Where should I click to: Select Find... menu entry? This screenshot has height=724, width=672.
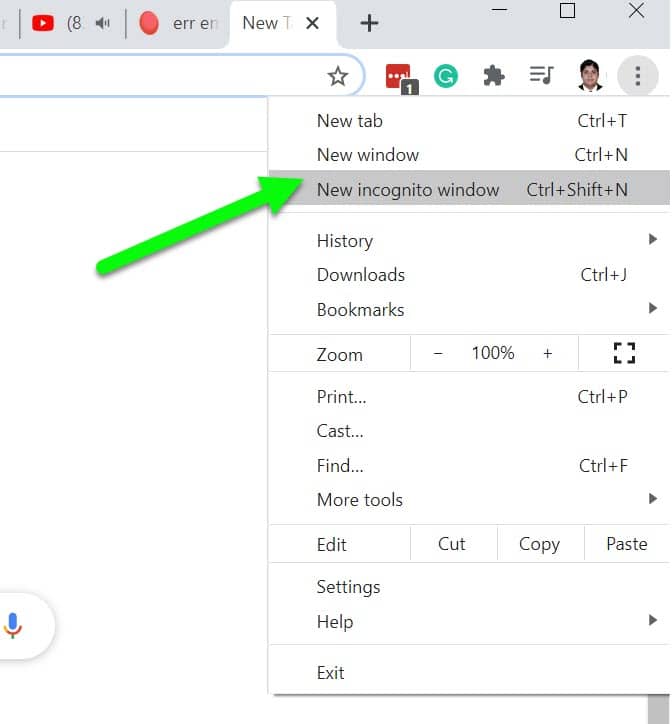click(x=469, y=465)
